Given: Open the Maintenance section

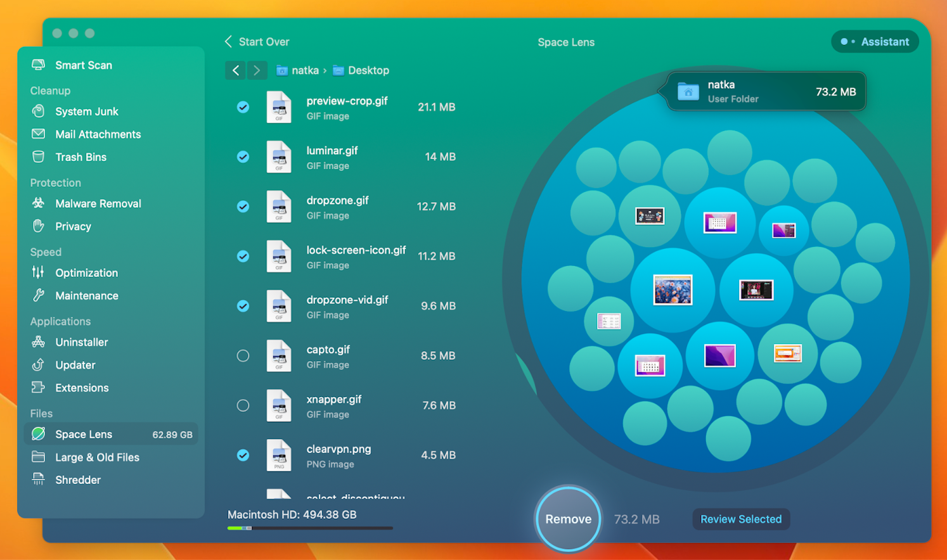Looking at the screenshot, I should tap(86, 296).
